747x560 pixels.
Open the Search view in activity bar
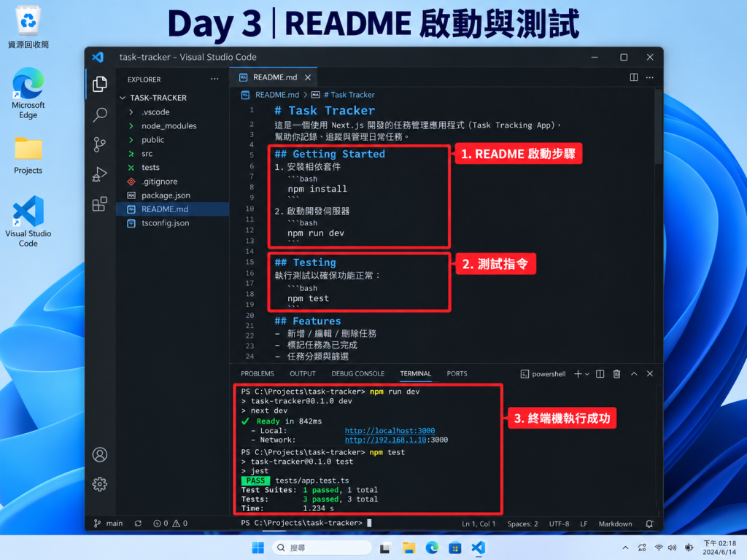coord(99,114)
